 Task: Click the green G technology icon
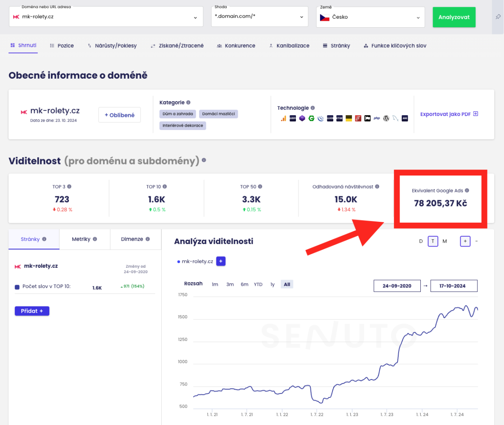(x=311, y=119)
